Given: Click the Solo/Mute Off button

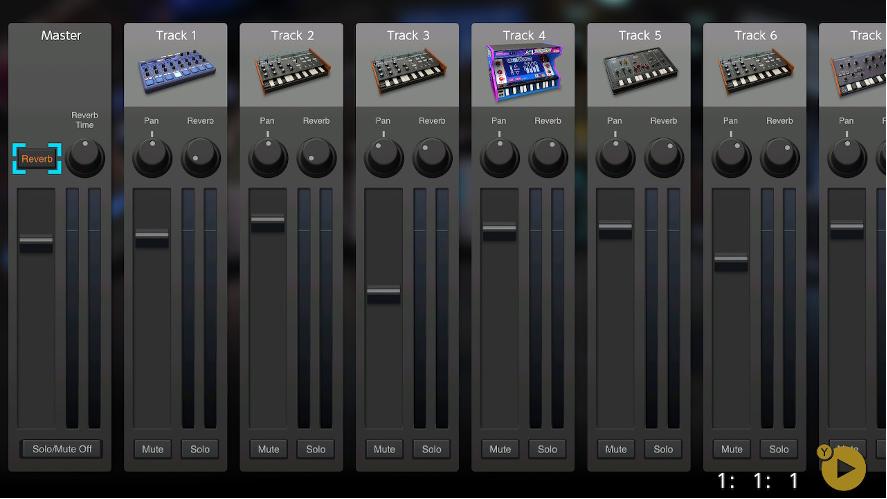Looking at the screenshot, I should [x=61, y=449].
